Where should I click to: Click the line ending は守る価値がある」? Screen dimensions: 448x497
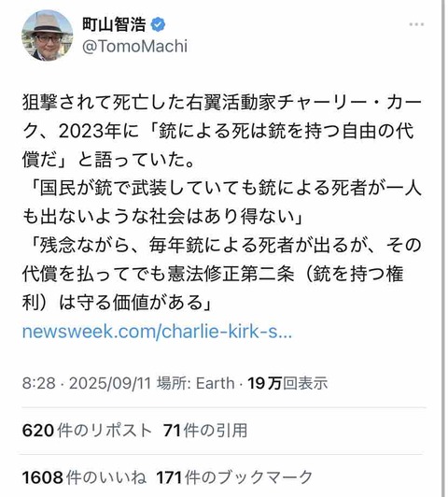click(117, 303)
